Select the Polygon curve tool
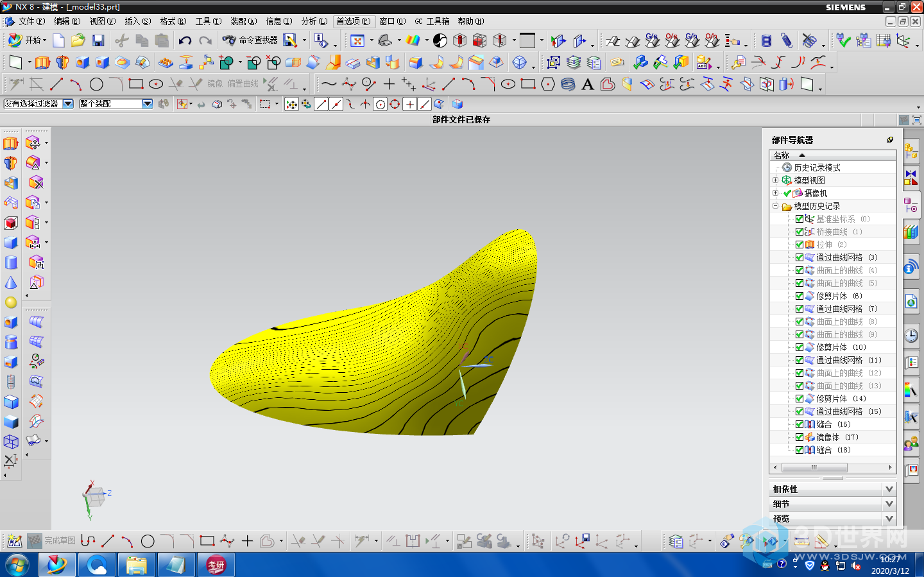Screen dimensions: 924x577 pyautogui.click(x=548, y=84)
